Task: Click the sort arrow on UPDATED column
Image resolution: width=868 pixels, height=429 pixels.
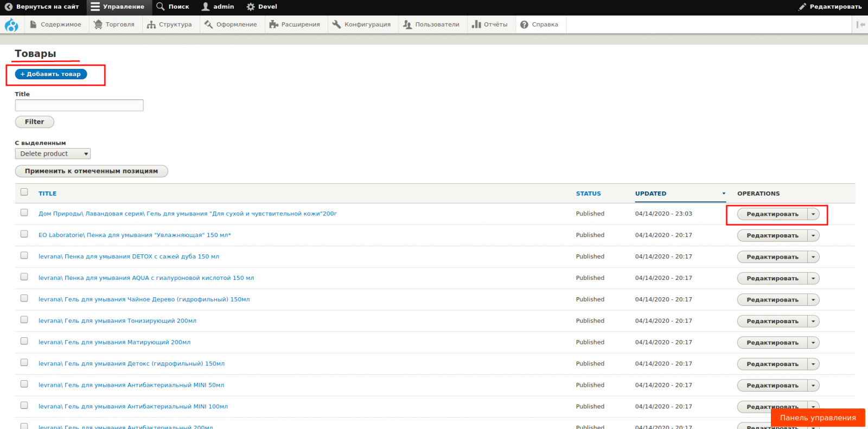Action: pyautogui.click(x=724, y=194)
